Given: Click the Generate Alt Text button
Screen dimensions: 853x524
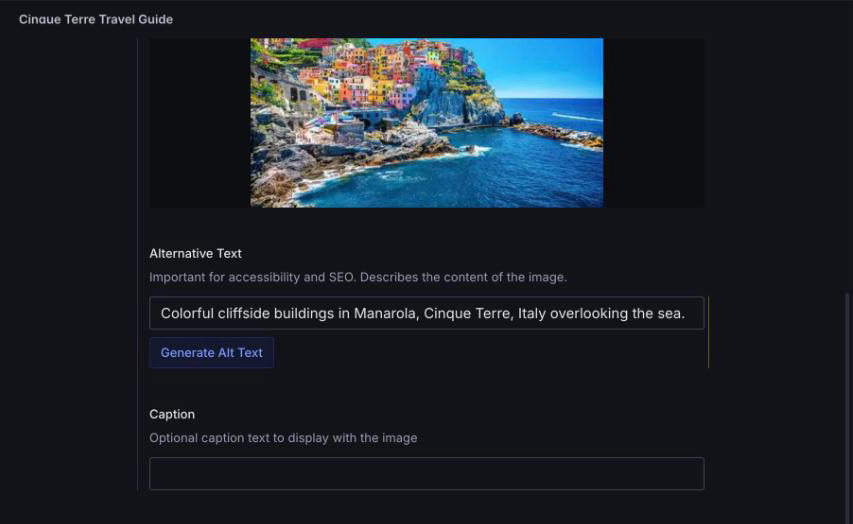Looking at the screenshot, I should pos(212,353).
